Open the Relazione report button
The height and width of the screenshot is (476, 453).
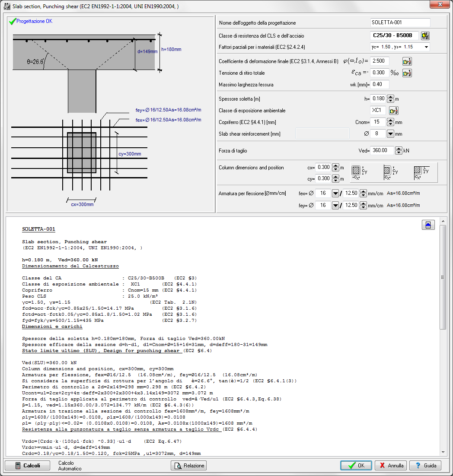click(x=188, y=465)
